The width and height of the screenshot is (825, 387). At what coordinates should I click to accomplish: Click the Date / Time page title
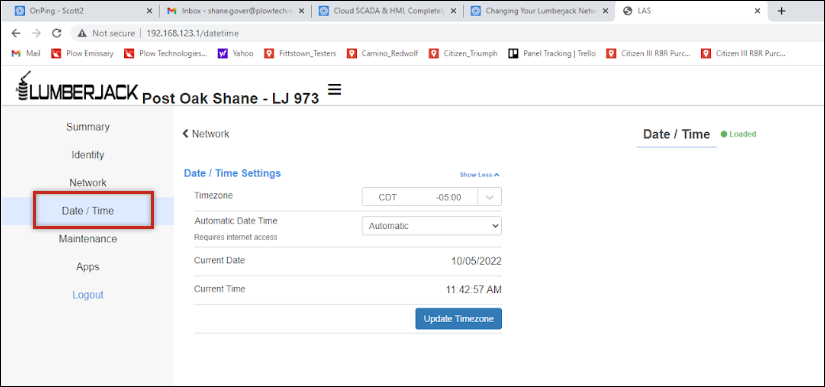677,134
